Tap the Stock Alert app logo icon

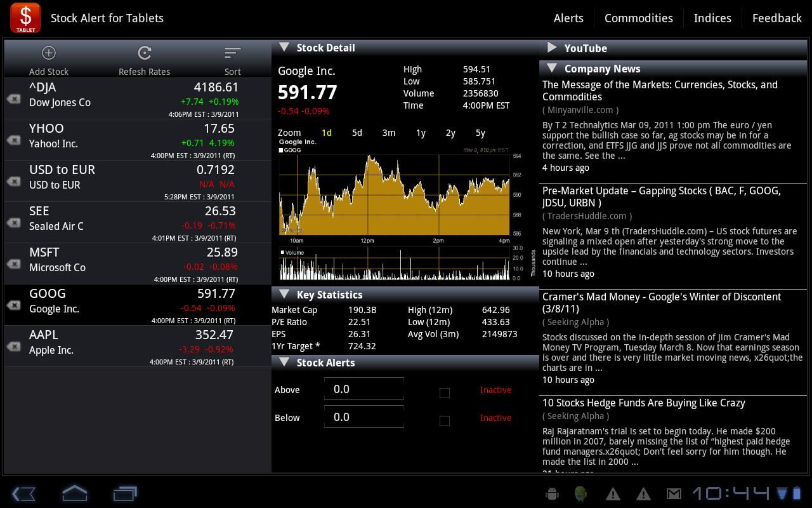pyautogui.click(x=25, y=18)
